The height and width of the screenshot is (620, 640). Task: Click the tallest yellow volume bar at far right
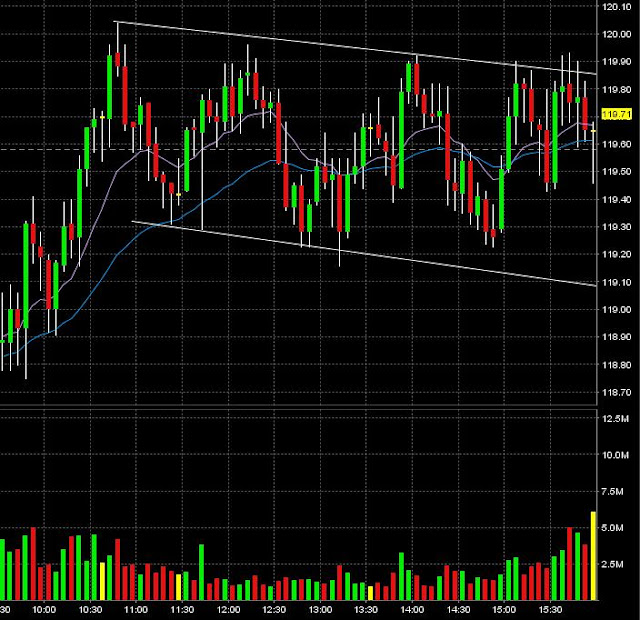593,556
